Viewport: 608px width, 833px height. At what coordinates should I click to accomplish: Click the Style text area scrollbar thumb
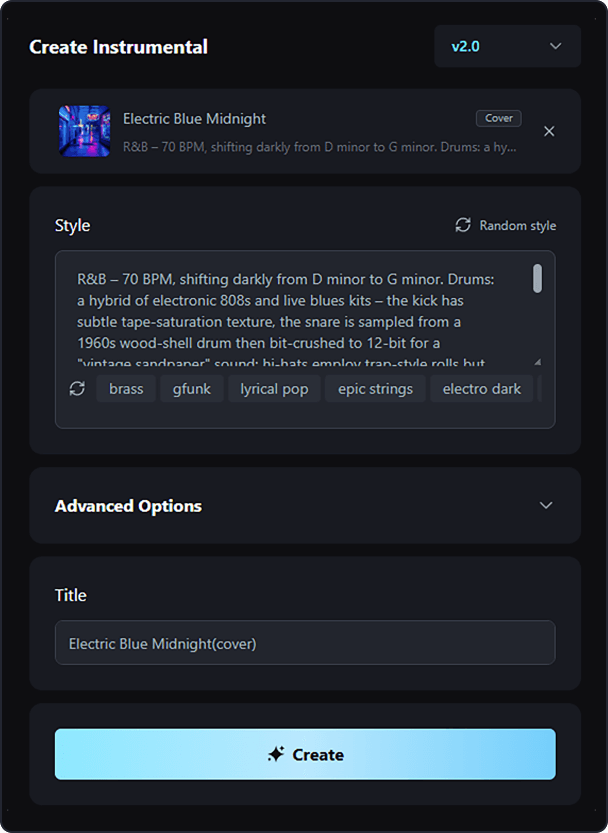pos(537,279)
